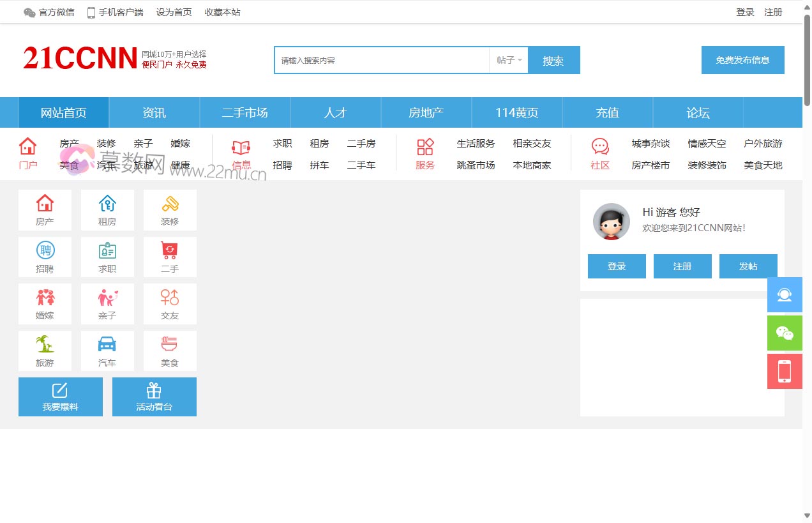Click the 发帖 button in user panel
Viewport: 812px width, 523px height.
tap(748, 266)
